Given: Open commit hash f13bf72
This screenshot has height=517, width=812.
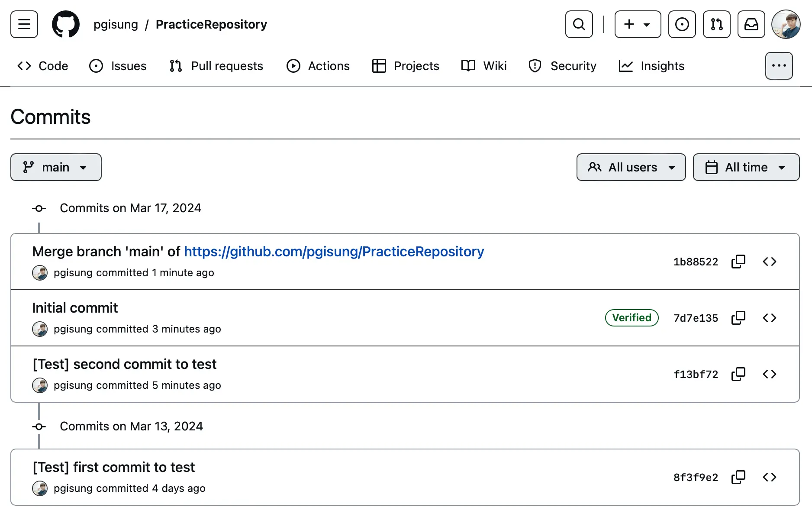Looking at the screenshot, I should [696, 375].
